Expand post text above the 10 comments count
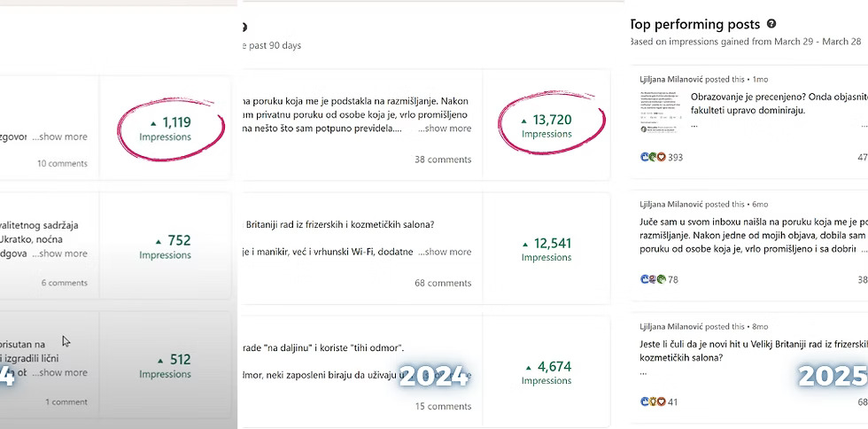Screen dimensions: 868x429 click(x=59, y=136)
